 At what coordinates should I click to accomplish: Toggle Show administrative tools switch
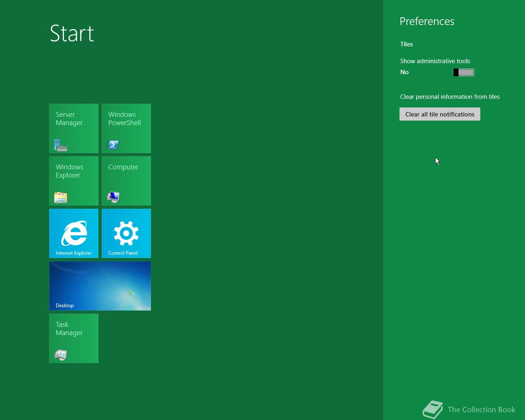point(464,73)
